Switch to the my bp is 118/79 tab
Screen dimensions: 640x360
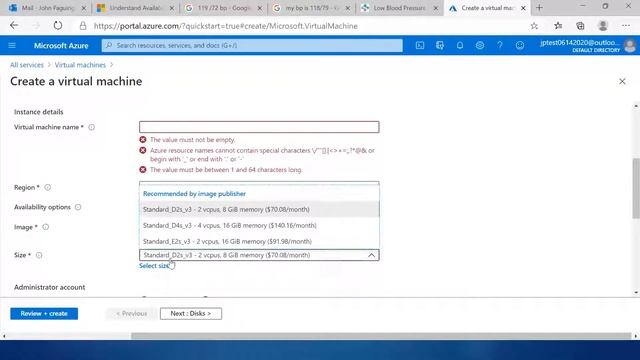(x=311, y=8)
